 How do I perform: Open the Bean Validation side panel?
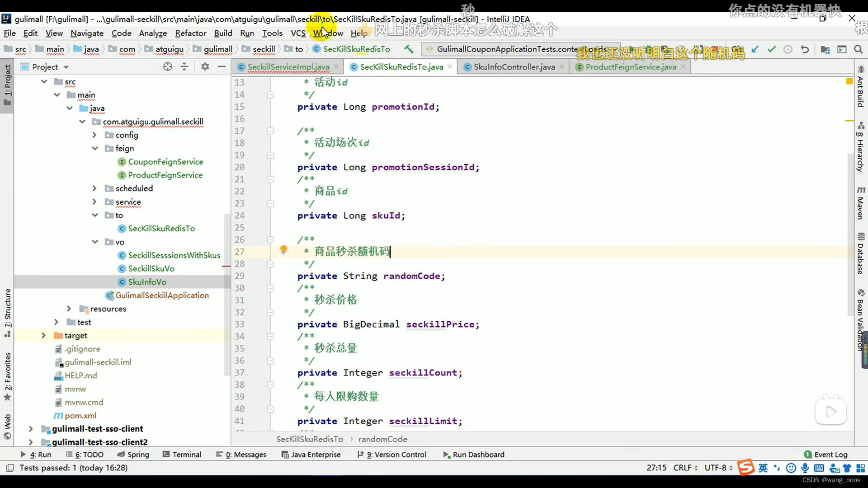861,320
